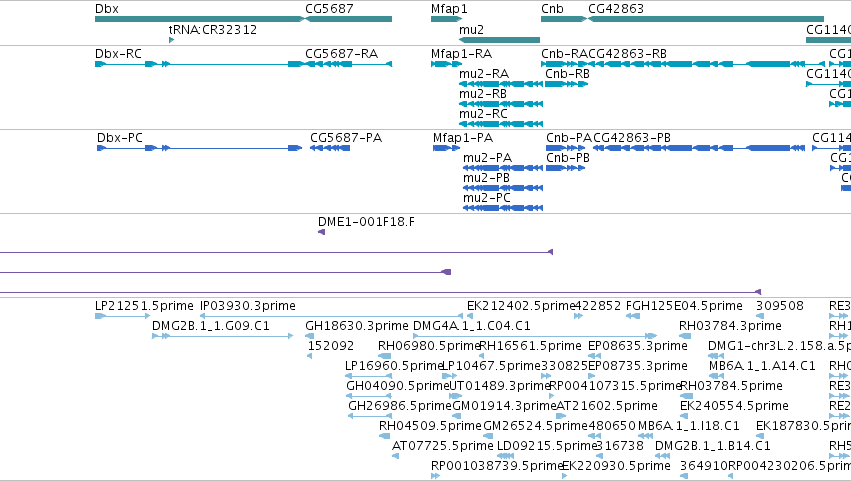The image size is (851, 481).
Task: Click the IP03930.3prime EST label
Action: click(x=248, y=306)
